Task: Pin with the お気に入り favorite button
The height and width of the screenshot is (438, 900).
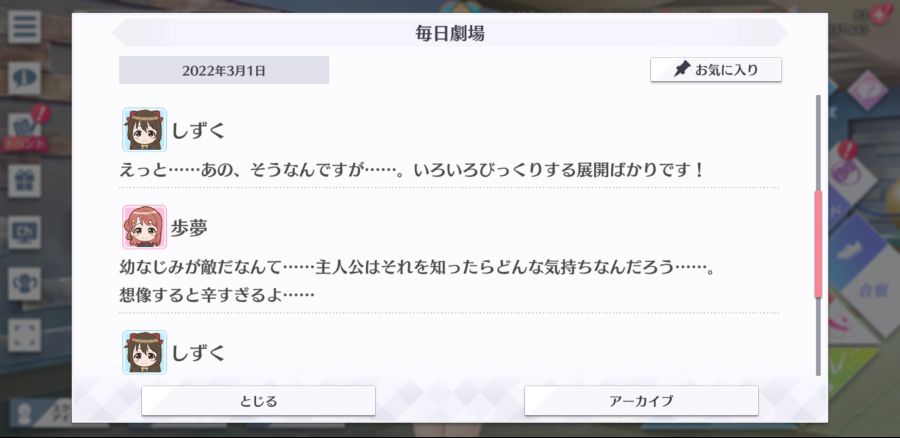Action: pyautogui.click(x=716, y=69)
